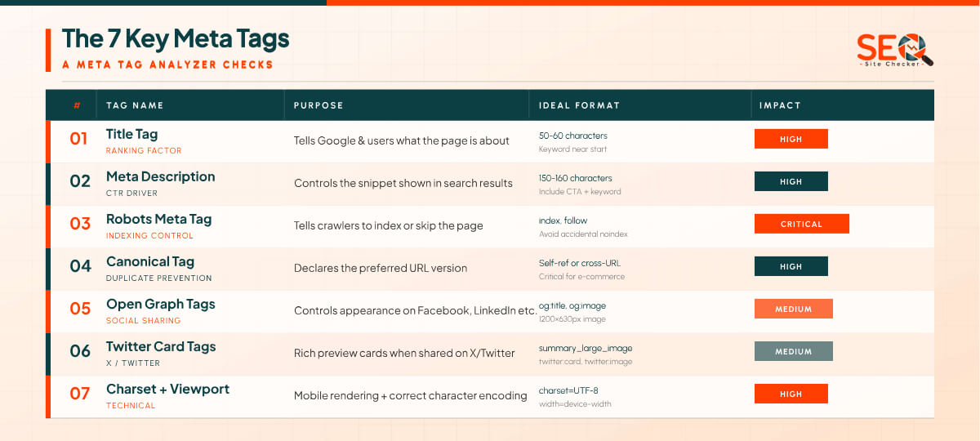Click 'Tells crawlers to index or skip the page'
The height and width of the screenshot is (441, 980).
389,225
